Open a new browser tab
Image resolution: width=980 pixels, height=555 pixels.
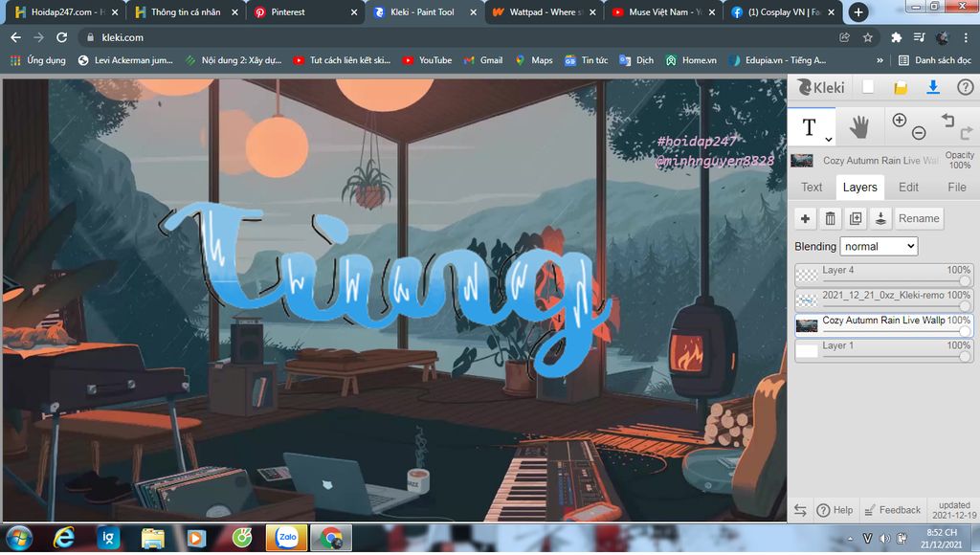coord(858,11)
